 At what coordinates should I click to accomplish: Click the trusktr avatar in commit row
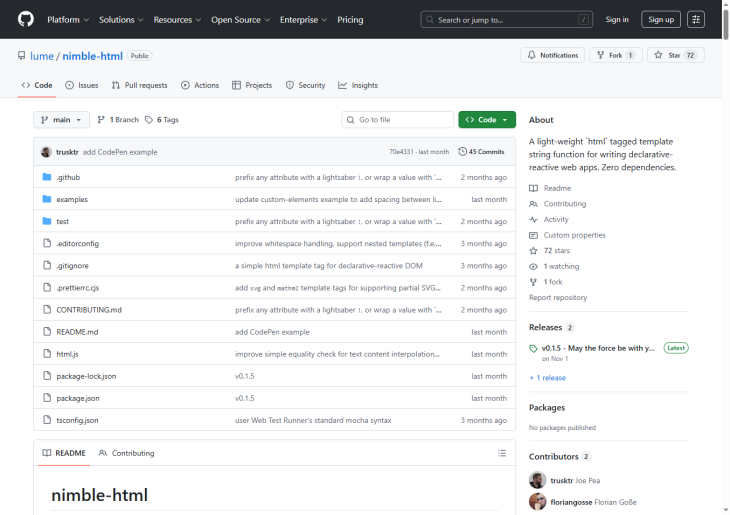46,152
